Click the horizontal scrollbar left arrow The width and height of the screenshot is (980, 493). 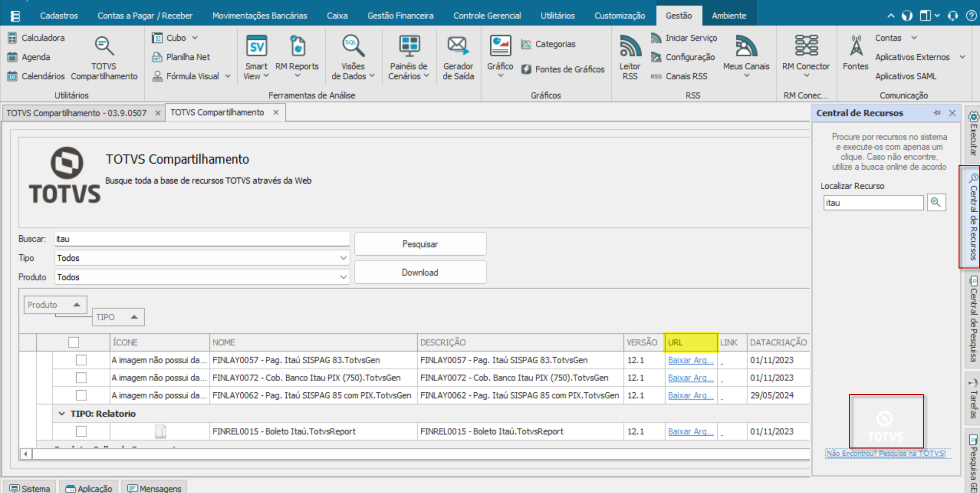coord(26,454)
